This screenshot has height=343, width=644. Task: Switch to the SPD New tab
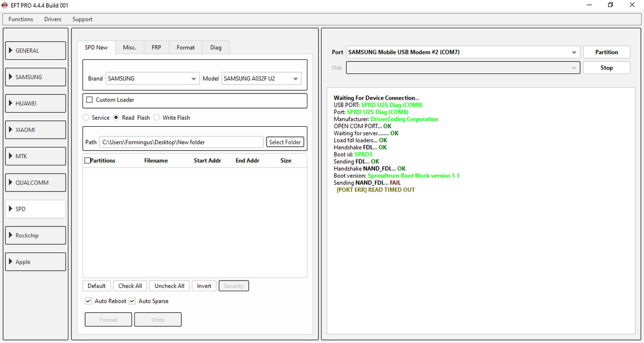coord(96,47)
